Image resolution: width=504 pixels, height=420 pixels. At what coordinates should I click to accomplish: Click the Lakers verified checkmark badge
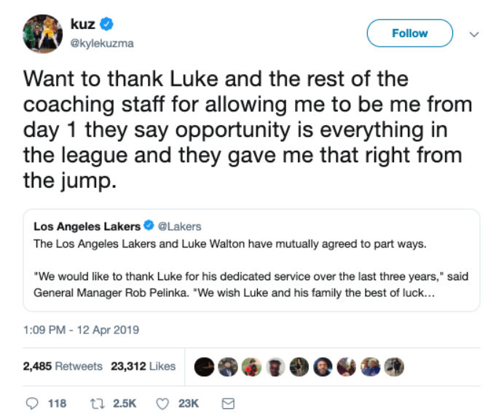coord(147,226)
